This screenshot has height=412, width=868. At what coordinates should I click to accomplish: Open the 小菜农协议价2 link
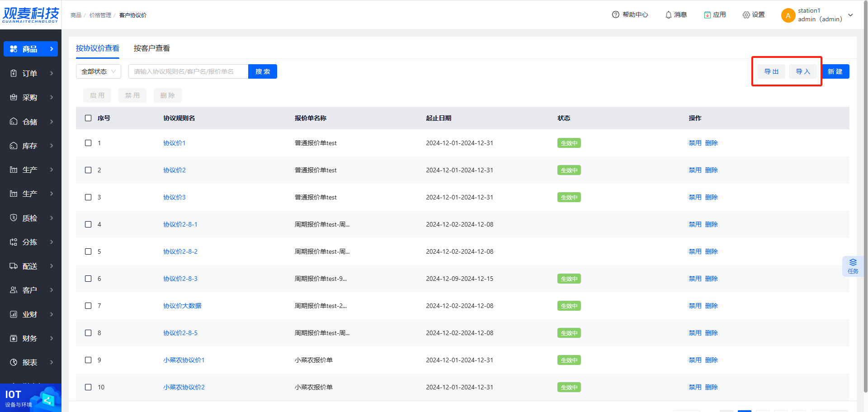[184, 387]
